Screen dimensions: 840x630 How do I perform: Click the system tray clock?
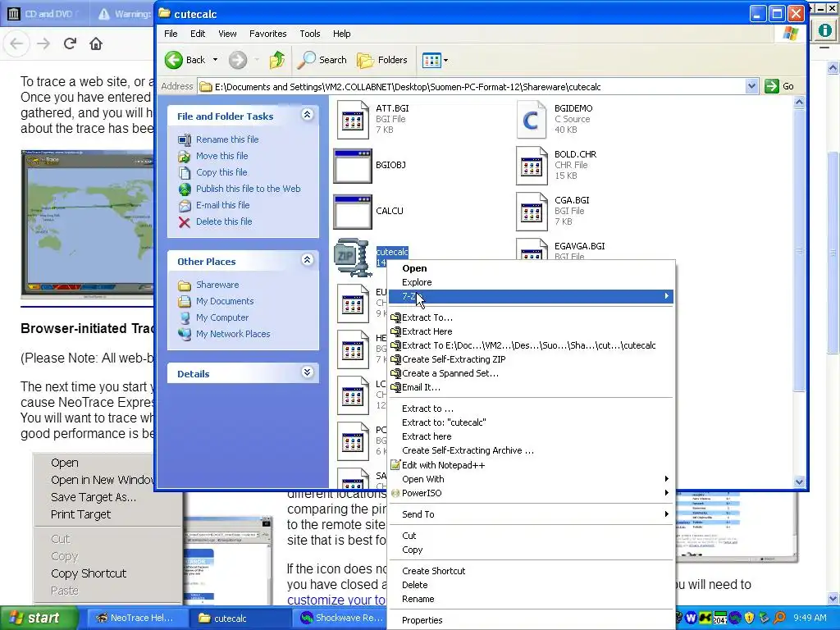coord(810,619)
